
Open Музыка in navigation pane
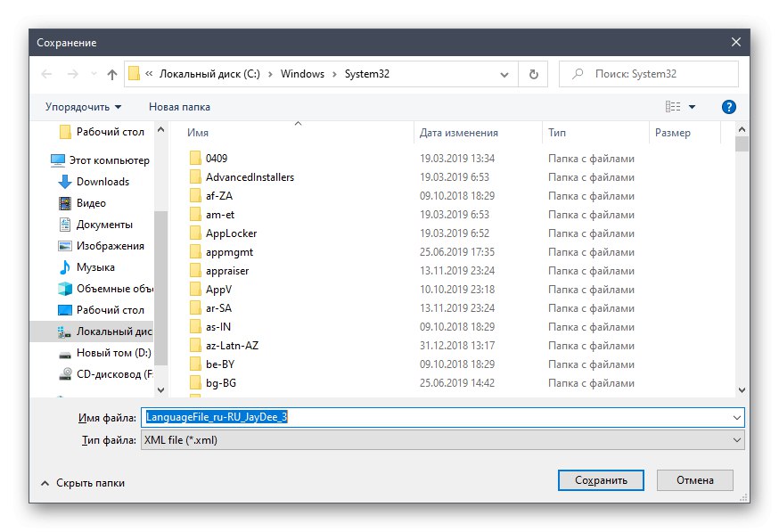(x=86, y=267)
